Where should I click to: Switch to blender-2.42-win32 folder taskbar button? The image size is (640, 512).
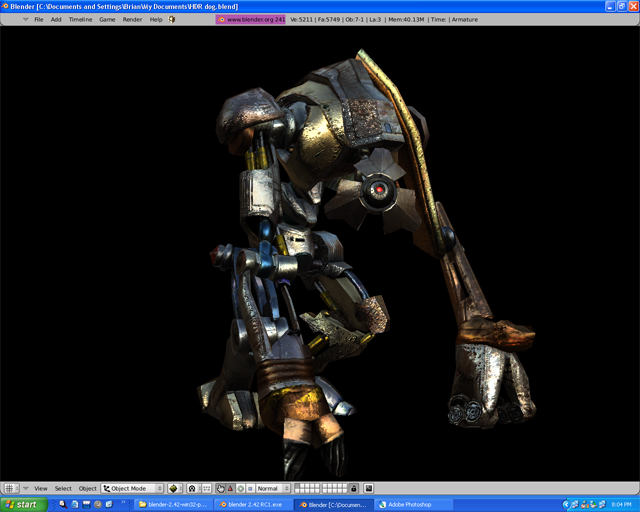[173, 505]
